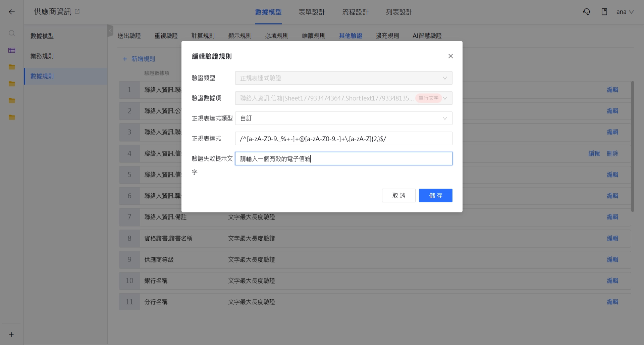Click the 單行文字 tag in 驗證數據項
The image size is (644, 345).
pos(428,98)
